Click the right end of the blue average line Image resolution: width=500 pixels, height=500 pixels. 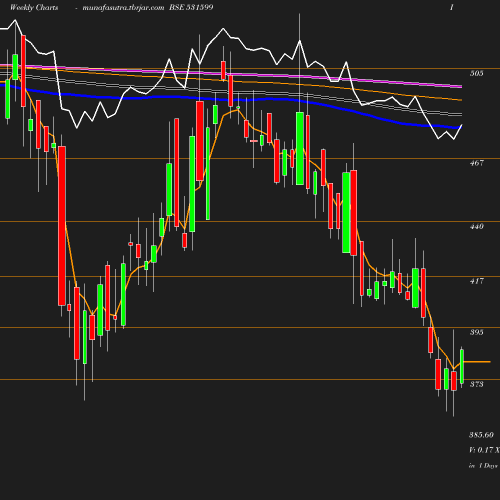(x=460, y=127)
